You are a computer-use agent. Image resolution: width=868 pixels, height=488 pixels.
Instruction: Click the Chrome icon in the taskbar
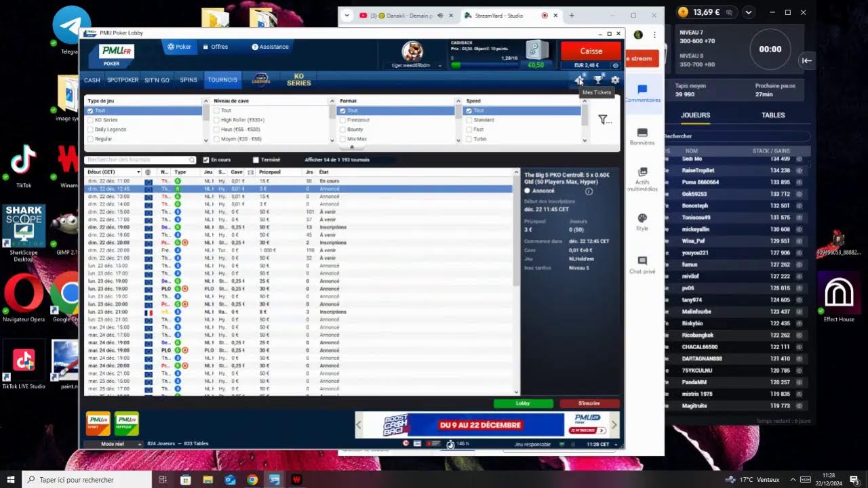click(x=252, y=479)
